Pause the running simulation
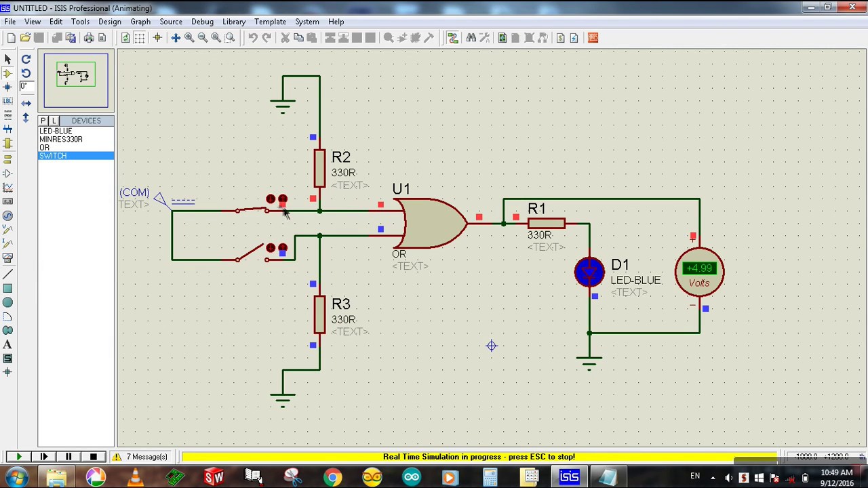Viewport: 868px width, 488px height. 68,457
